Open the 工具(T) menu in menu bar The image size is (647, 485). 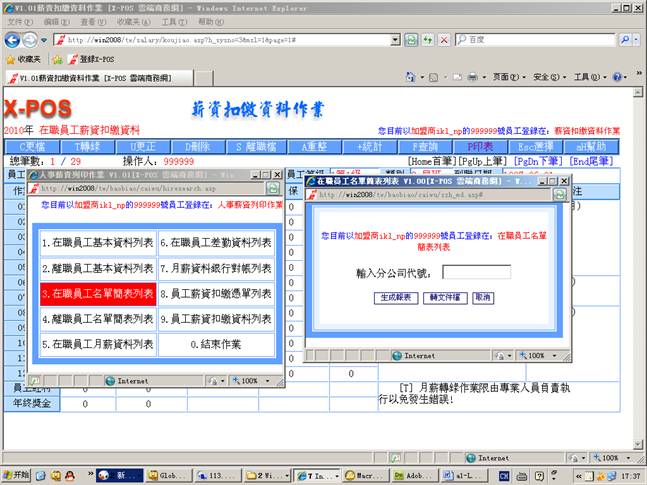pos(173,21)
